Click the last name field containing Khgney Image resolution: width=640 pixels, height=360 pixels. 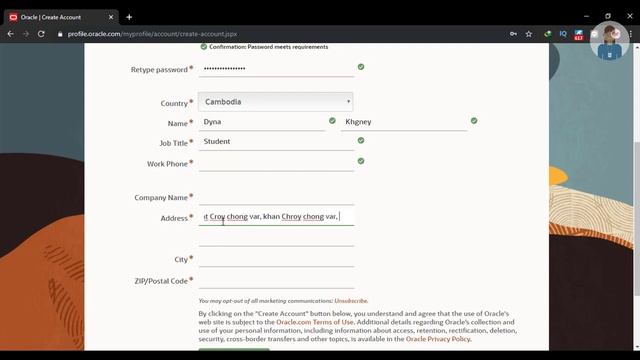click(404, 122)
